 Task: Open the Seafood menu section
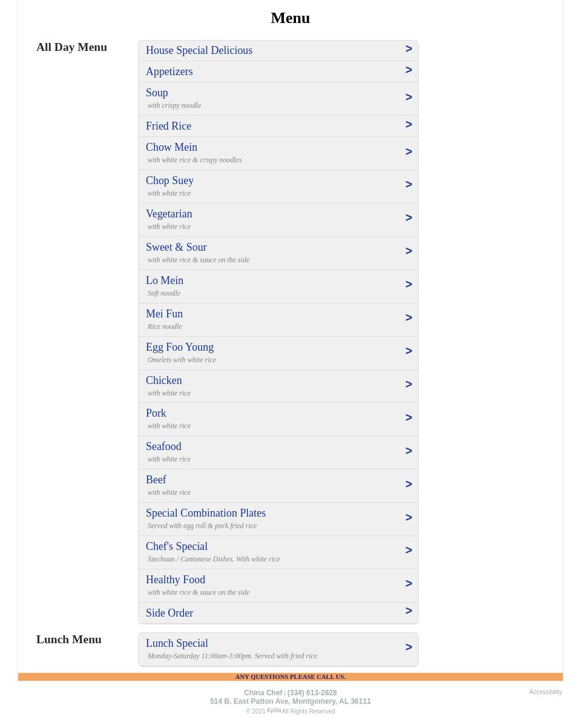pos(163,446)
